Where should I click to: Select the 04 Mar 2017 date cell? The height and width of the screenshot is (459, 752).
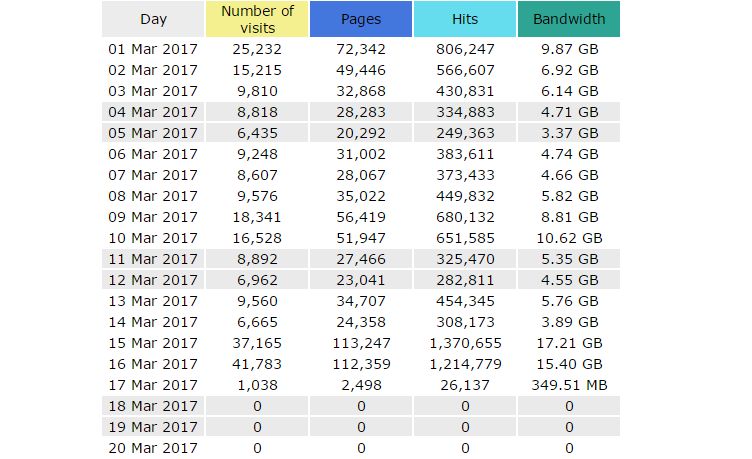[153, 112]
